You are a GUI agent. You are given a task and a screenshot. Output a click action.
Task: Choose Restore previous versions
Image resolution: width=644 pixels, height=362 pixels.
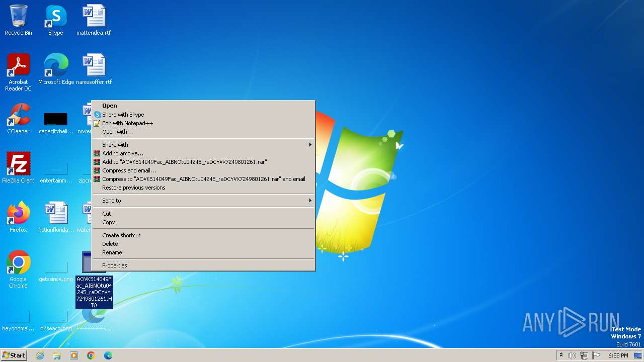(203, 188)
